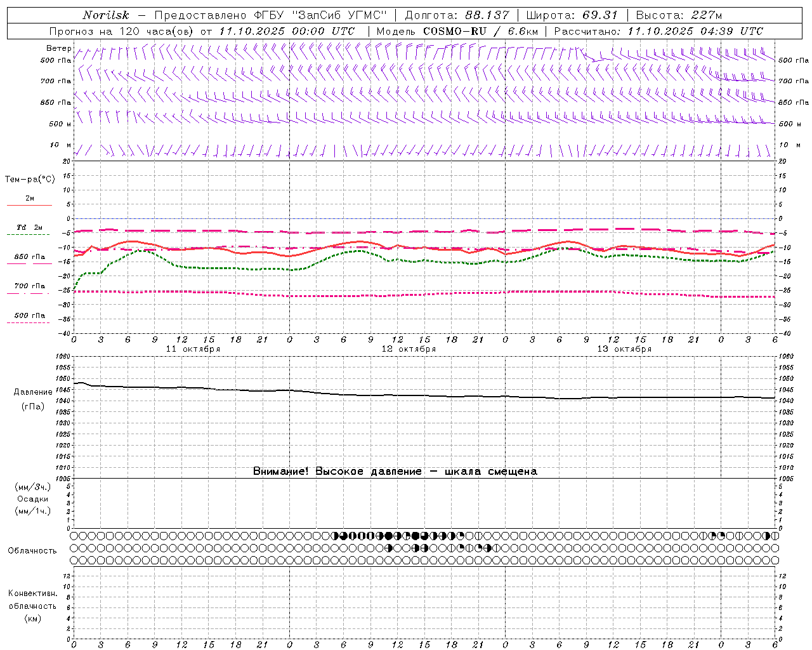Screen dimensions: 812x650
Task: Click the 'Осадки' precipitation label
Action: [x=33, y=499]
